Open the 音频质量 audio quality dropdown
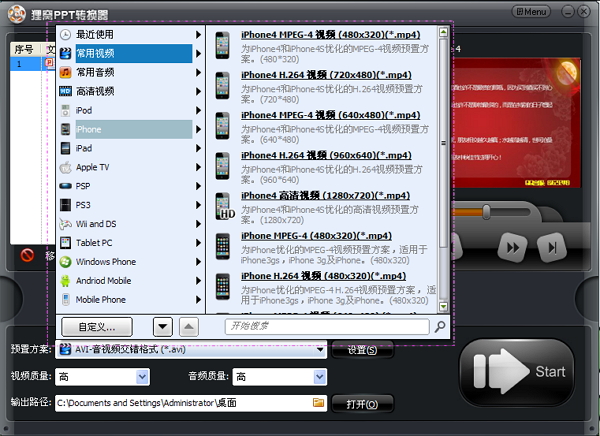 [280, 377]
